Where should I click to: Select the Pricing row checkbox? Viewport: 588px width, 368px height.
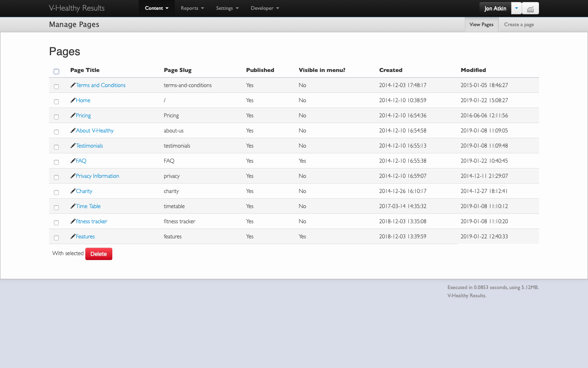[x=56, y=117]
